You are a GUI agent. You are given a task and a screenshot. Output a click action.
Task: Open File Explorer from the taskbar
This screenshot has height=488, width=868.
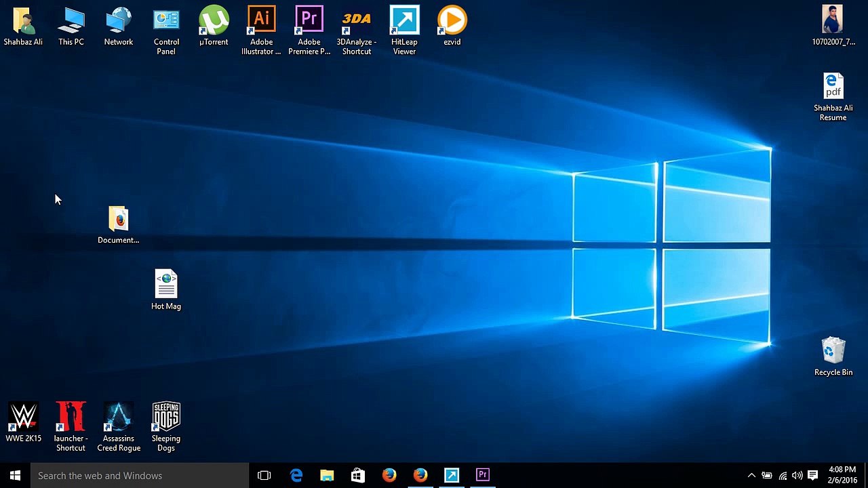coord(327,475)
